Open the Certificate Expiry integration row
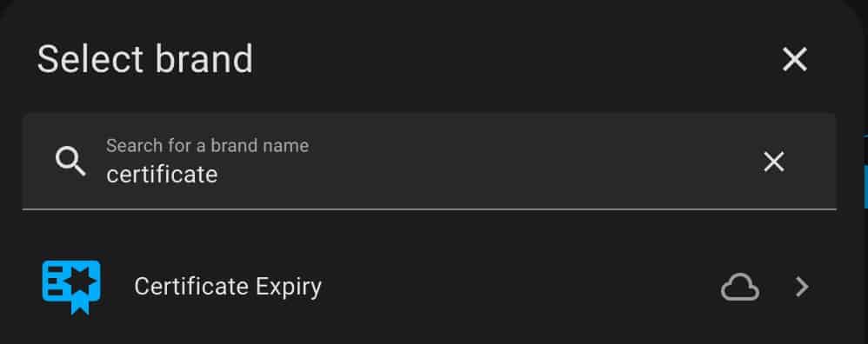Viewport: 868px width, 344px height. tap(429, 287)
